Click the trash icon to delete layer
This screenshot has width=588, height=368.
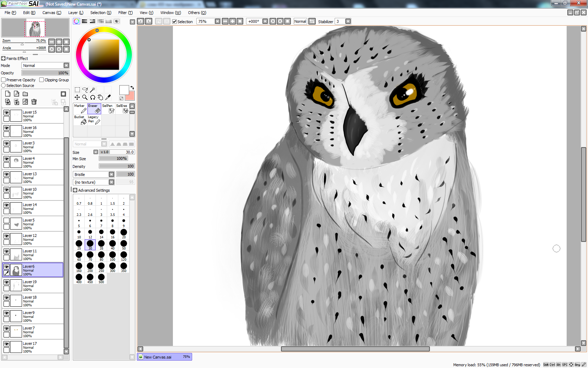tap(34, 102)
